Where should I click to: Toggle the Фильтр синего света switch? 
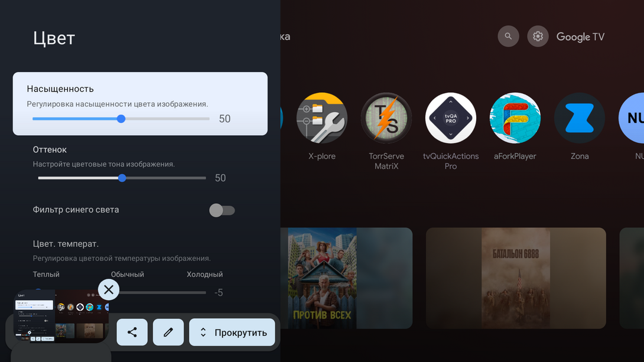coord(222,210)
